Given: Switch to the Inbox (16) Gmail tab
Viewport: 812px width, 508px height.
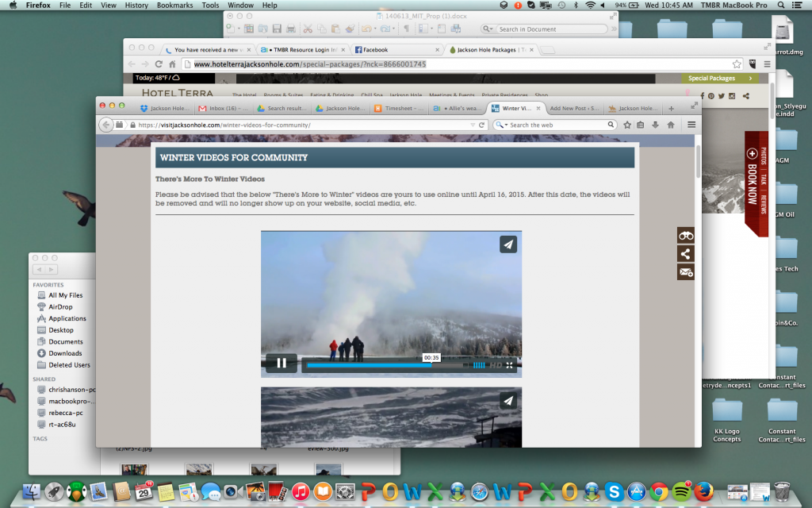Looking at the screenshot, I should click(x=224, y=108).
